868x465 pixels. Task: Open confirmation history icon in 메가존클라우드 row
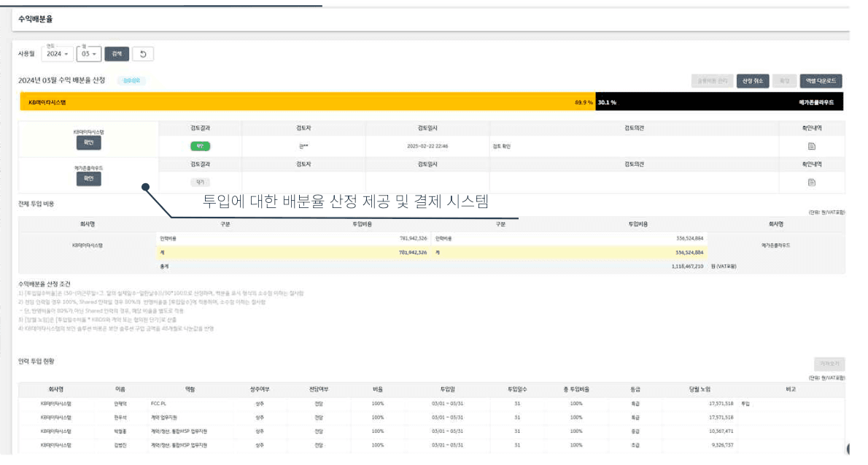[811, 182]
